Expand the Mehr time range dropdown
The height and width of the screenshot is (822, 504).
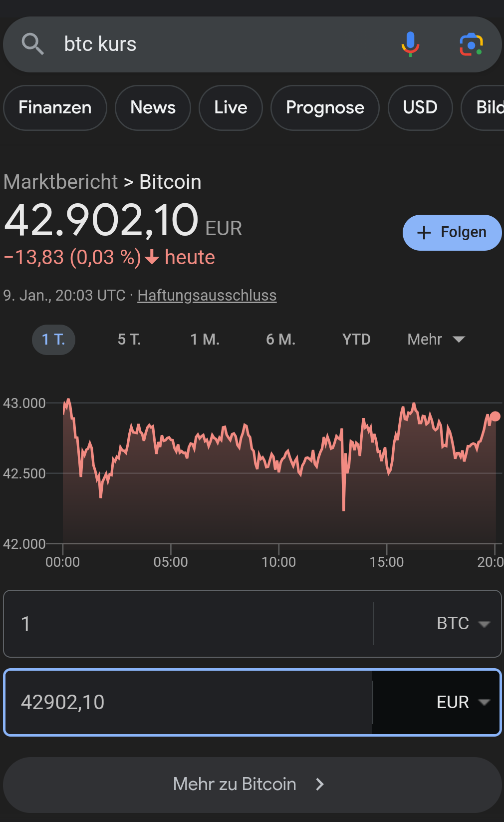pos(436,340)
